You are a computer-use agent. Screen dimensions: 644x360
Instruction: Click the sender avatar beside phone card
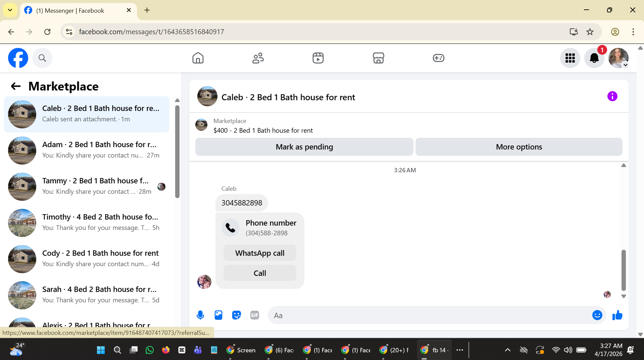204,282
